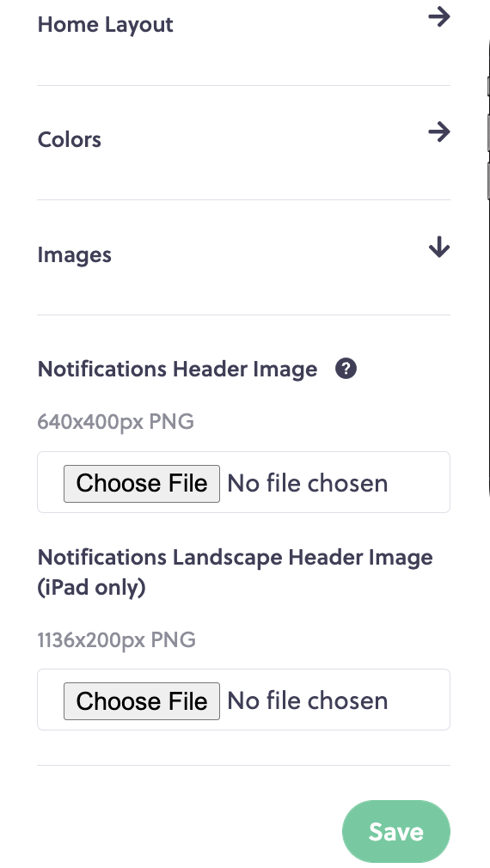The image size is (490, 868).
Task: Click the Notifications Header Image label
Action: [x=177, y=370]
